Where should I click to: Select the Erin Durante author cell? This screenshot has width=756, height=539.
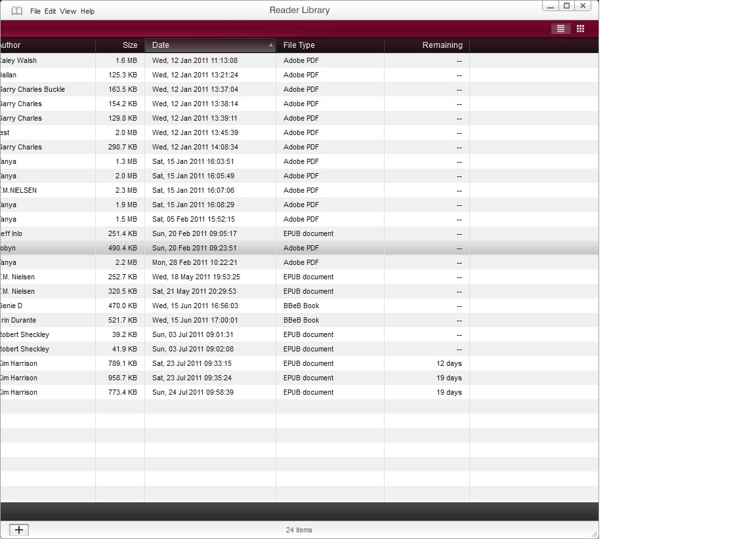click(x=18, y=321)
